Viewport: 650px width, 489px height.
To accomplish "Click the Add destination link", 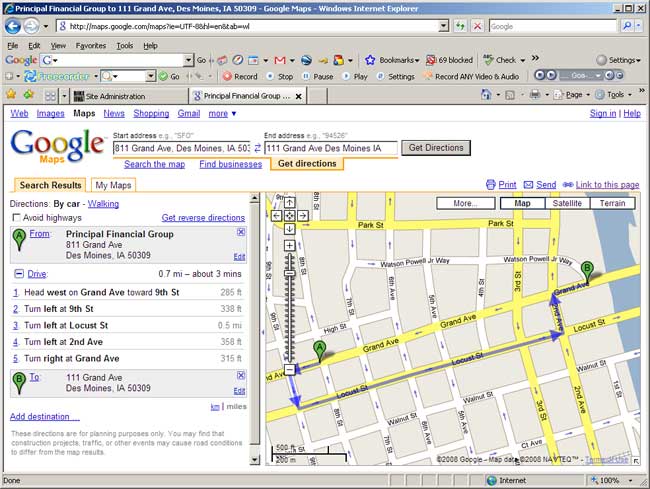I will pyautogui.click(x=44, y=416).
